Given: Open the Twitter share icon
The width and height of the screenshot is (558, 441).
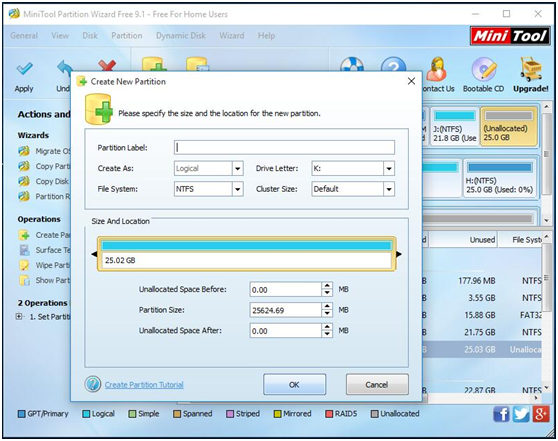Looking at the screenshot, I should [x=521, y=414].
